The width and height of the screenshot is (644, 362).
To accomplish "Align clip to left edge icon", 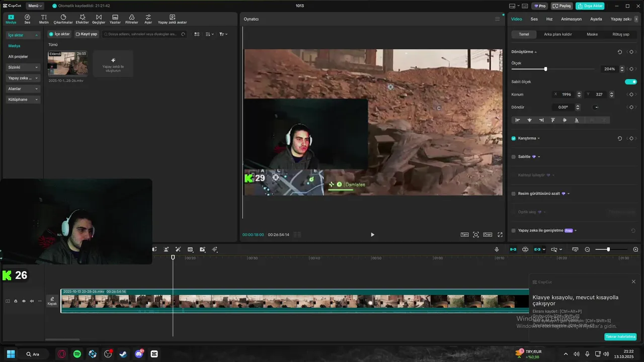I will [517, 120].
